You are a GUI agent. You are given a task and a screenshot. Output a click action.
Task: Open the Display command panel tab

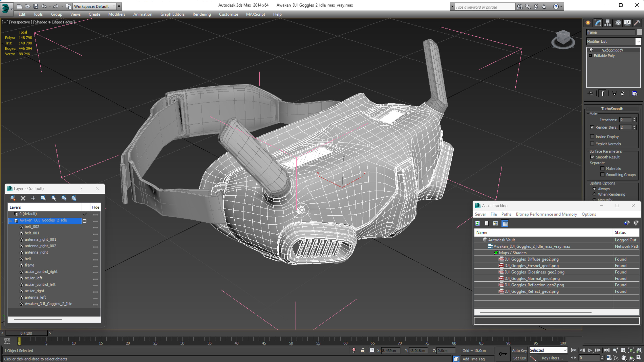(627, 23)
